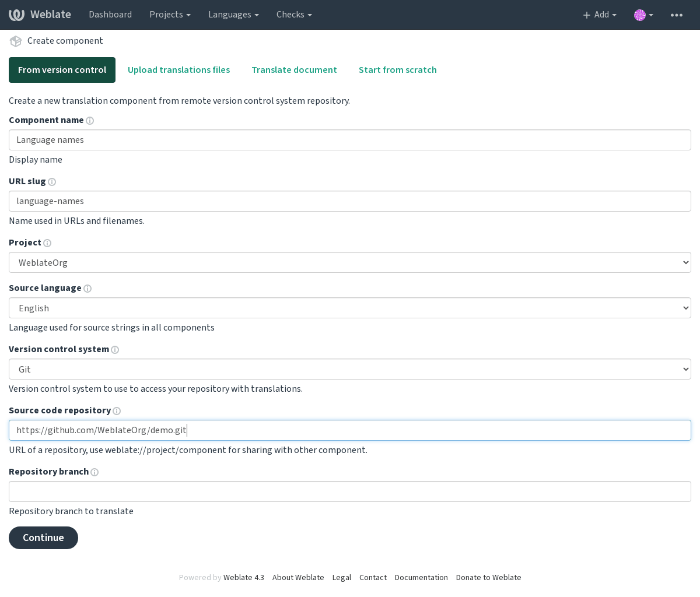Open the user avatar menu

coord(643,15)
